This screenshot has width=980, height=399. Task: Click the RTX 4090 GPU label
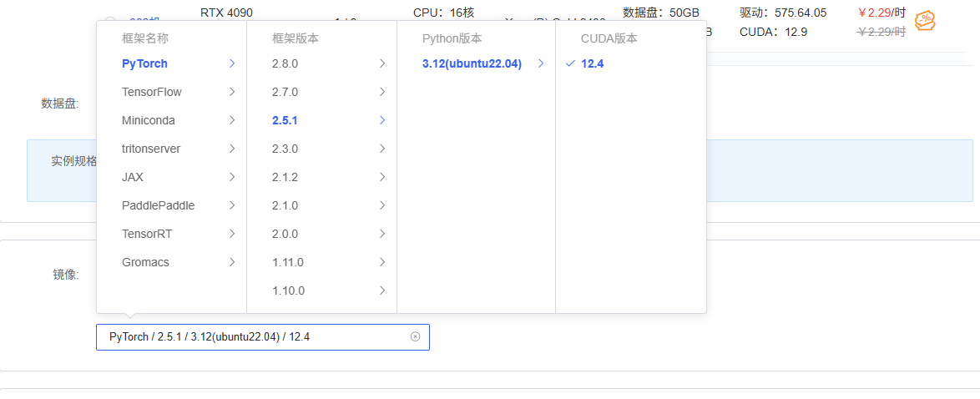pos(227,12)
